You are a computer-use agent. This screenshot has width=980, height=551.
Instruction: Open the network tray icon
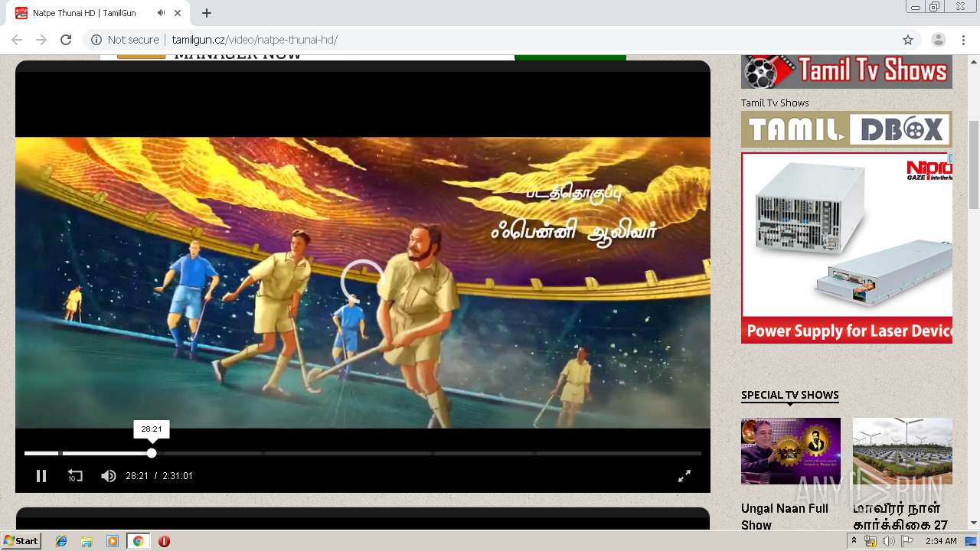click(x=871, y=541)
